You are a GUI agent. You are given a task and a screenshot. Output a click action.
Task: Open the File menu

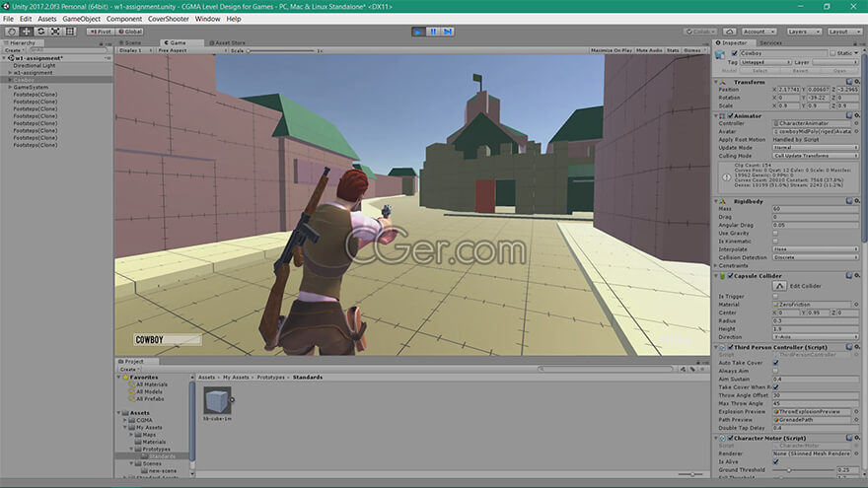coord(8,19)
